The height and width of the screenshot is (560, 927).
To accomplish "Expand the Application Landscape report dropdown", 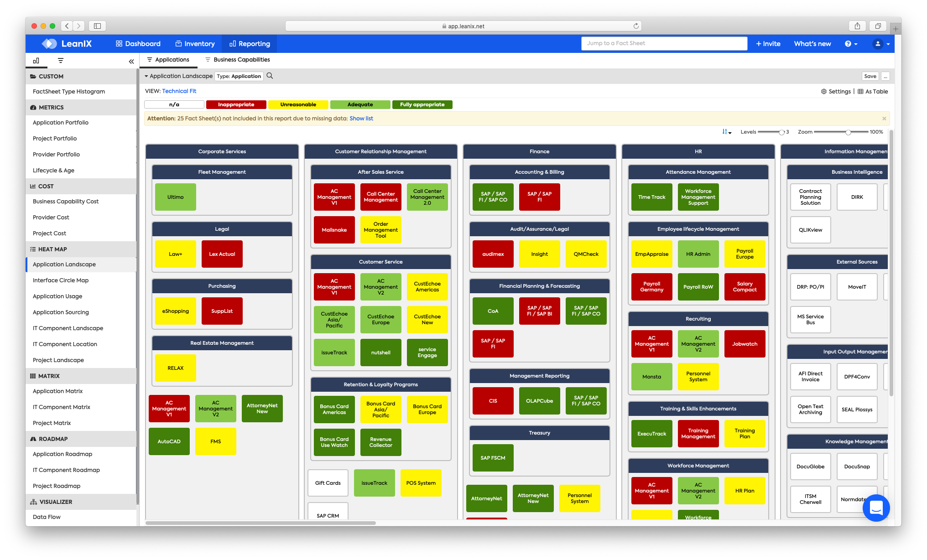I will click(147, 76).
